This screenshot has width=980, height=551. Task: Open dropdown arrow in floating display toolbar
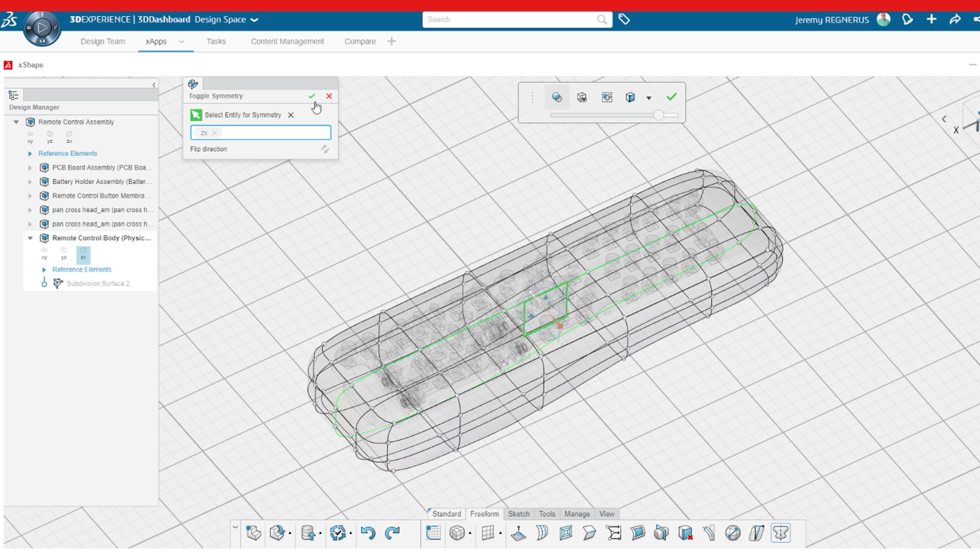[x=649, y=98]
